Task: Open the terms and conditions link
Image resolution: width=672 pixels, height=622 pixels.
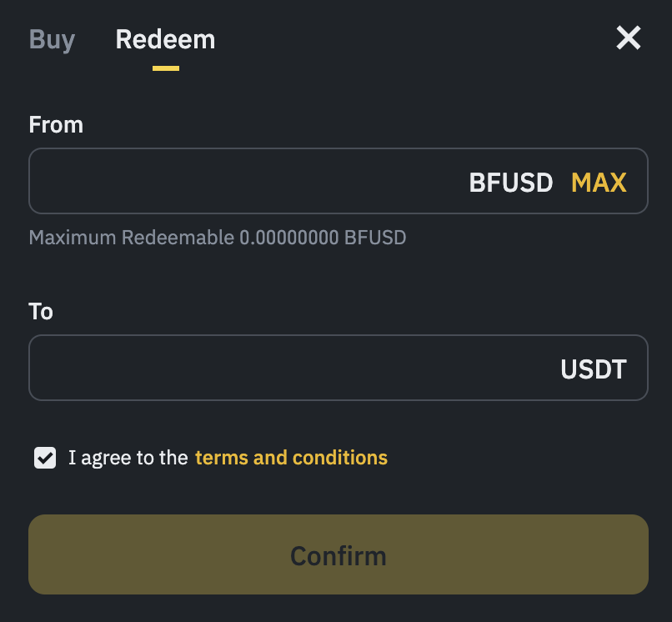Action: click(x=290, y=457)
